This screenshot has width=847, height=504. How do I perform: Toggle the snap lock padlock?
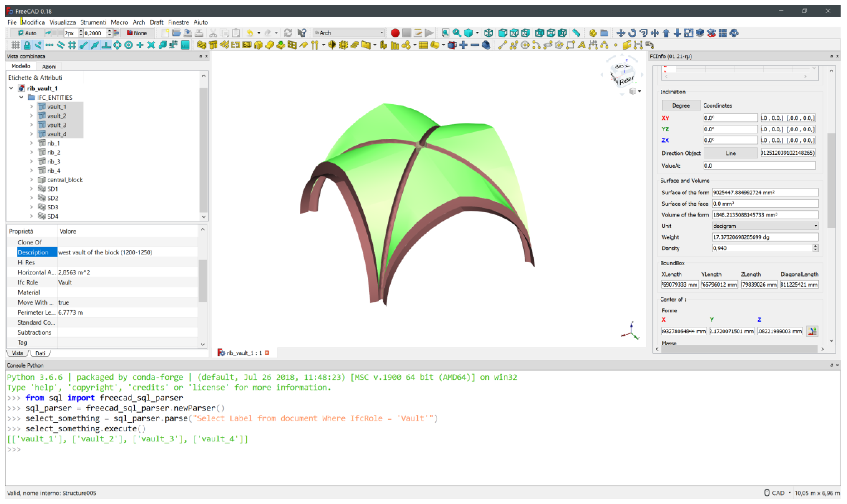27,45
